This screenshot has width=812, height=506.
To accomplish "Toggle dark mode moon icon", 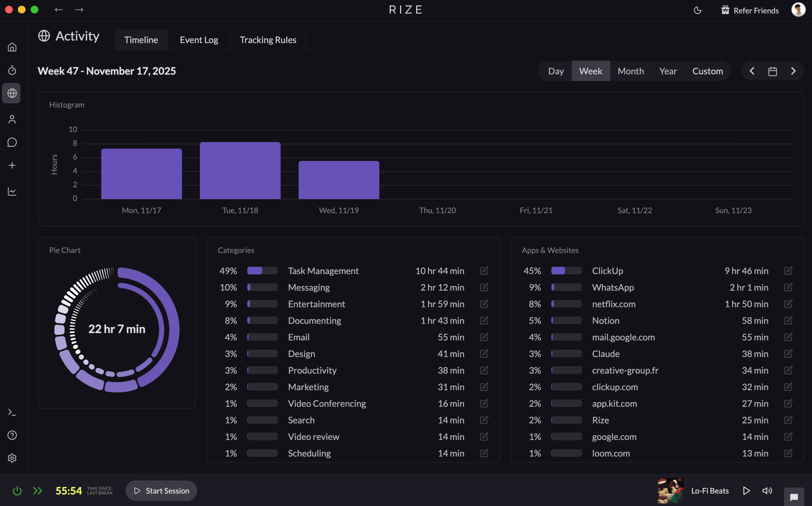I will pos(697,10).
